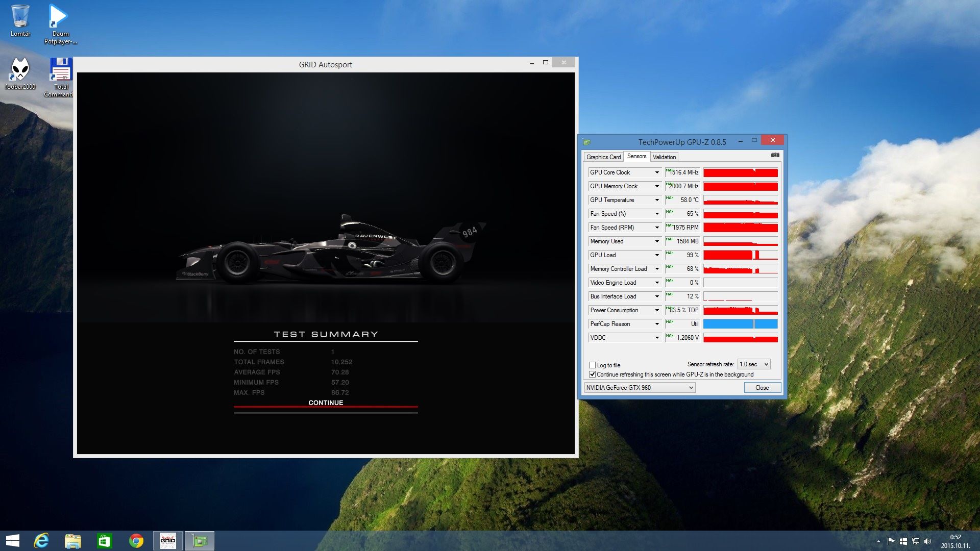The height and width of the screenshot is (551, 980).
Task: Click CONTINUE in the test summary
Action: click(x=326, y=403)
